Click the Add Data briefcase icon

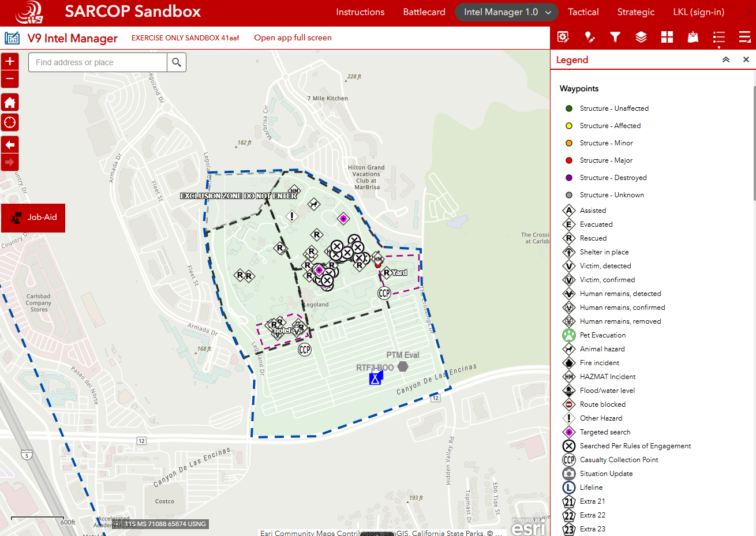(x=693, y=37)
